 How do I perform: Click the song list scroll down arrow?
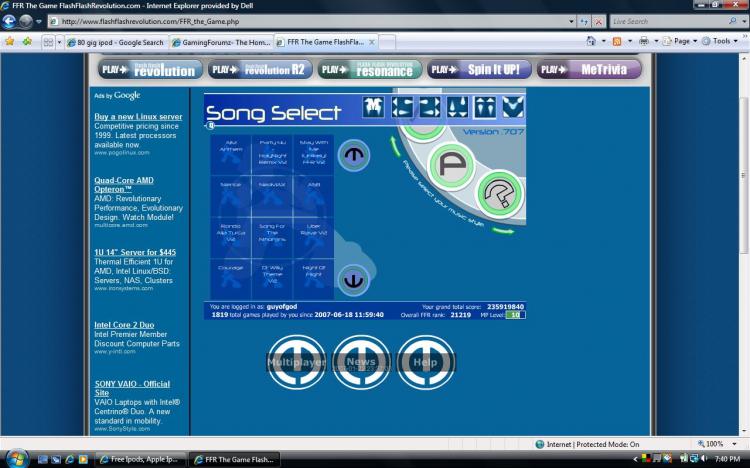353,280
